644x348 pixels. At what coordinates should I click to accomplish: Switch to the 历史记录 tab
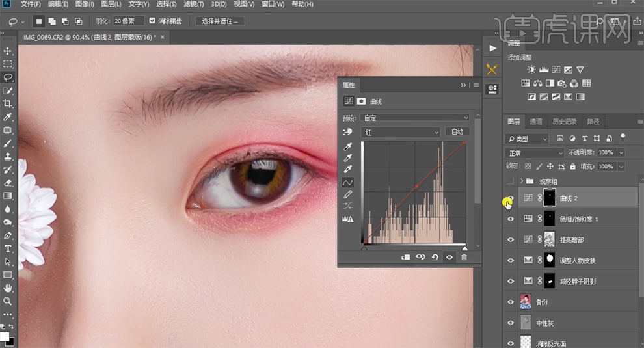[565, 122]
